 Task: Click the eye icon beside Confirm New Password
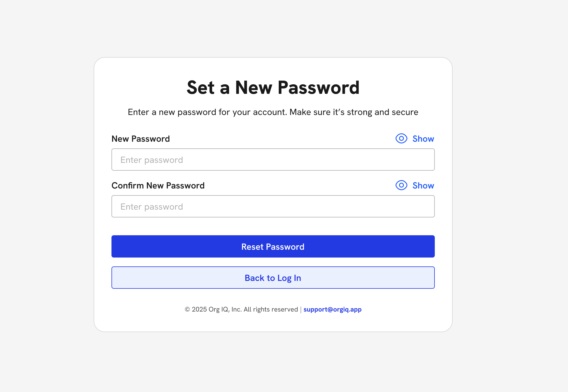(401, 185)
